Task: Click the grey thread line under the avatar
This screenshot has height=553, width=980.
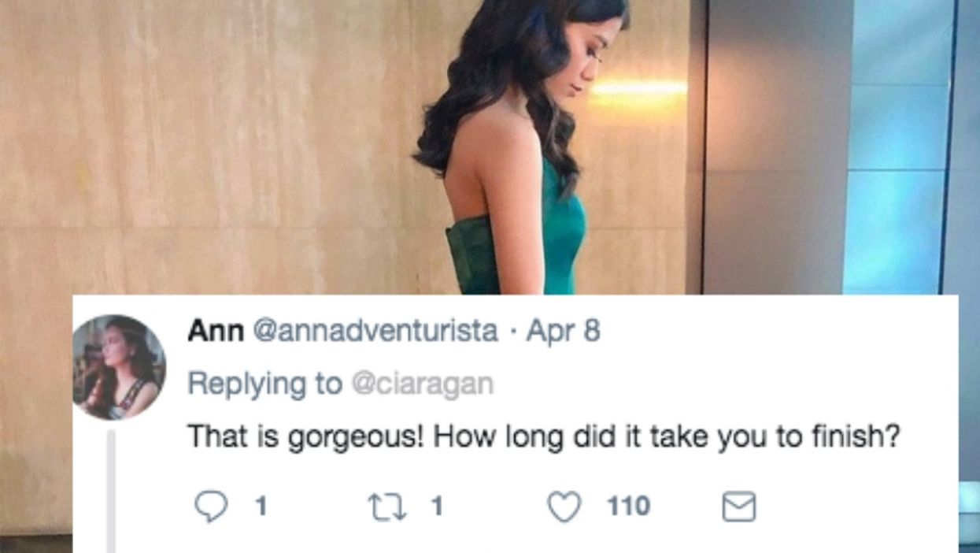Action: coord(111,488)
